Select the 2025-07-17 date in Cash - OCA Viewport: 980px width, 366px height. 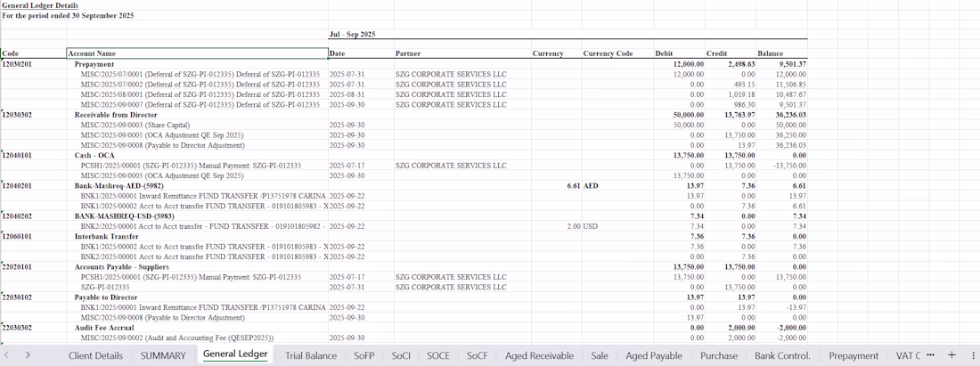[361, 165]
